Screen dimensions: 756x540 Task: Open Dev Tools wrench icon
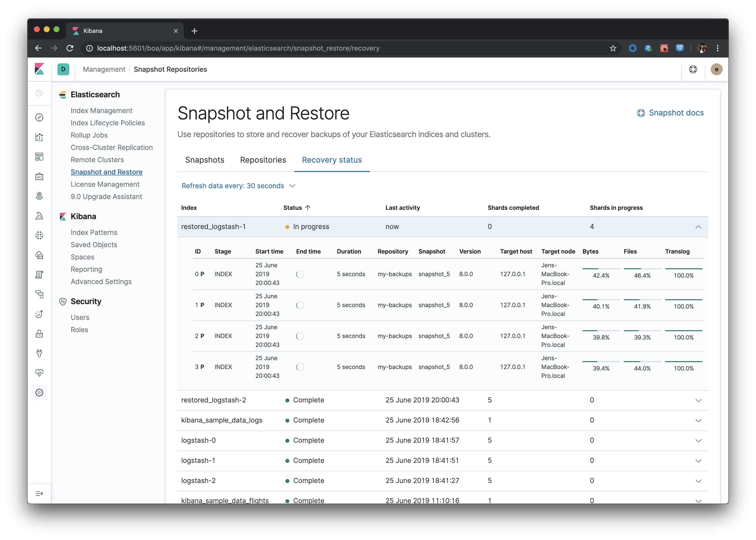click(39, 353)
